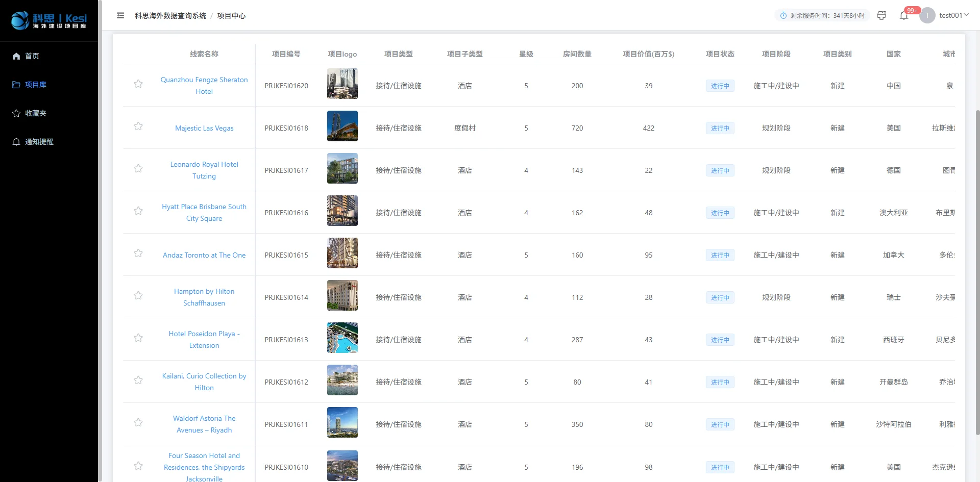Collapse the sidebar with the hamburger icon
The height and width of the screenshot is (482, 980).
[120, 16]
